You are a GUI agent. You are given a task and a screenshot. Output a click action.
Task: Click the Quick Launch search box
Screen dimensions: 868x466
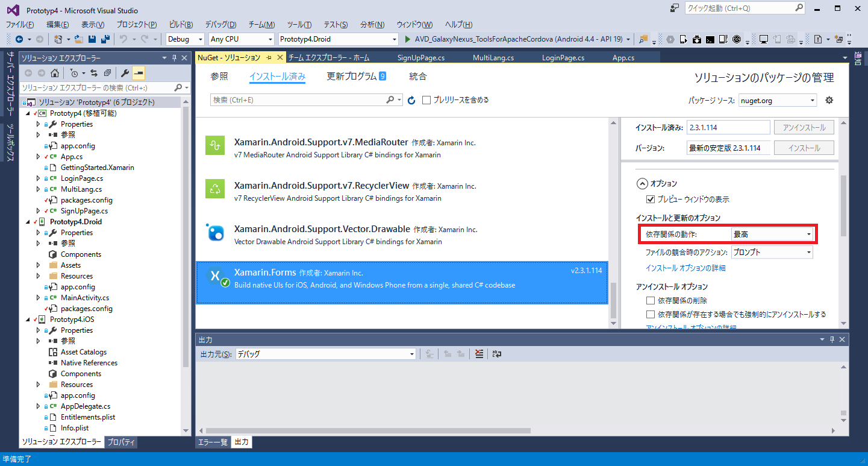[745, 8]
